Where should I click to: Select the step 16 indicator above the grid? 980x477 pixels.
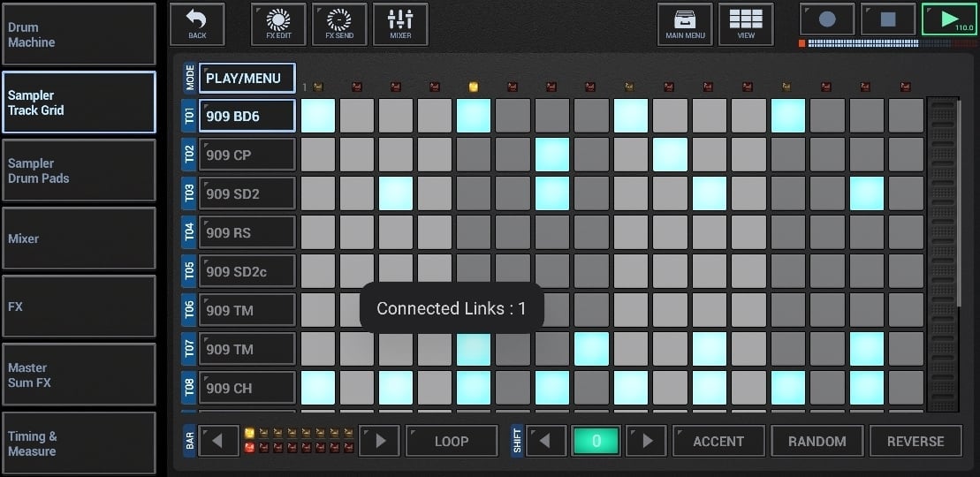[905, 87]
